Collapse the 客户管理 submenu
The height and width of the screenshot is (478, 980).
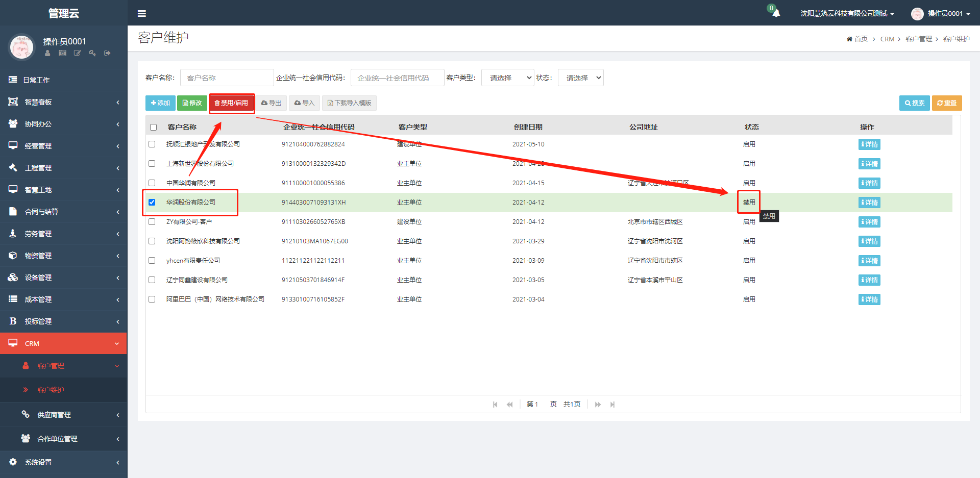[63, 366]
